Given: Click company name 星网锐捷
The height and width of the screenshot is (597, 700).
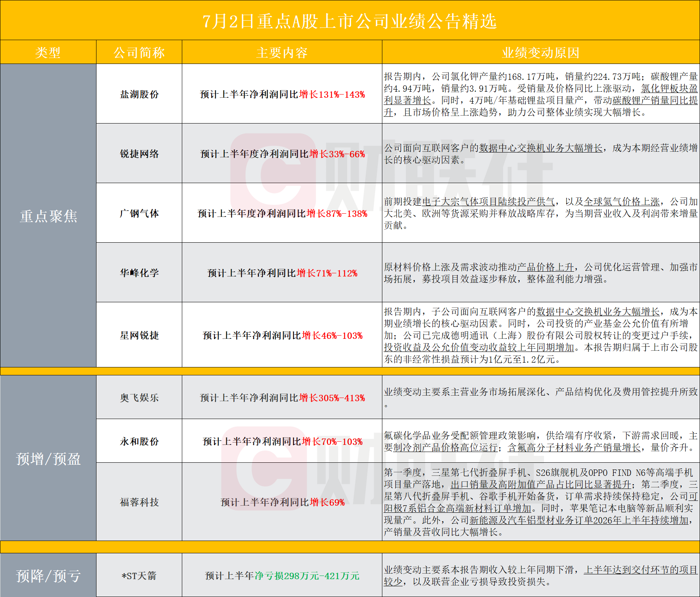Looking at the screenshot, I should 139,336.
